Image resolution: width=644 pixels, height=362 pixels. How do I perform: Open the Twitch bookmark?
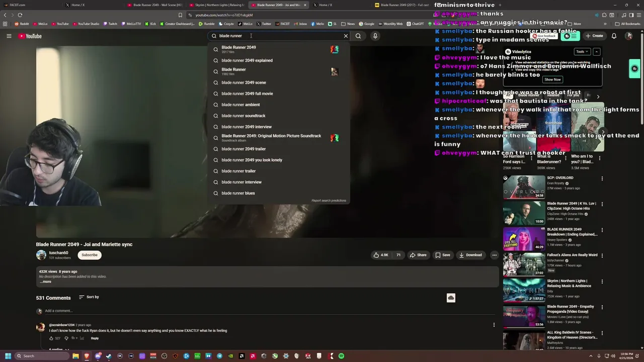[x=110, y=24]
